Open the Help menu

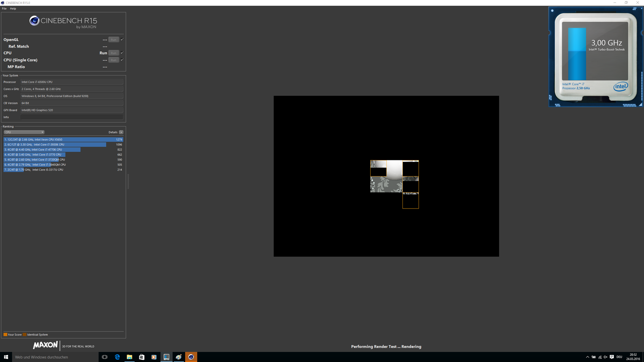[13, 9]
